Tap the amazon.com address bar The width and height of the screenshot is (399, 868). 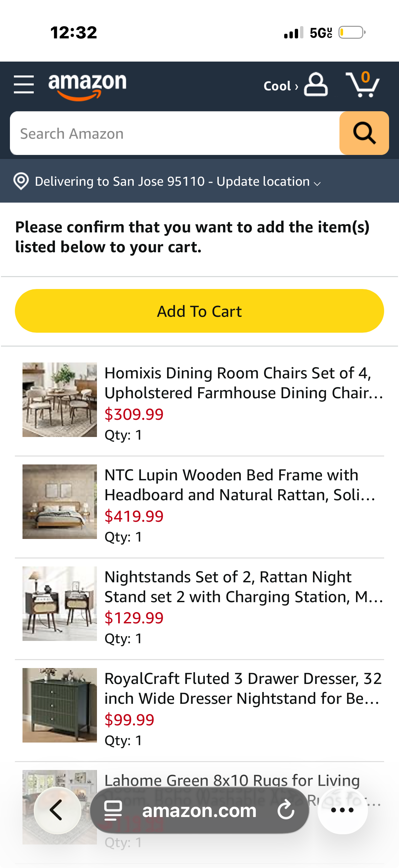(199, 810)
